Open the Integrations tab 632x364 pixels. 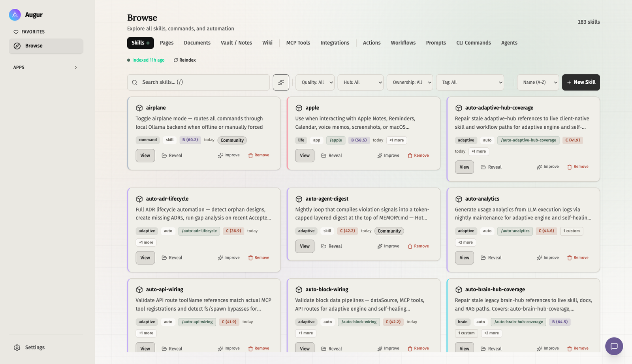pyautogui.click(x=335, y=43)
